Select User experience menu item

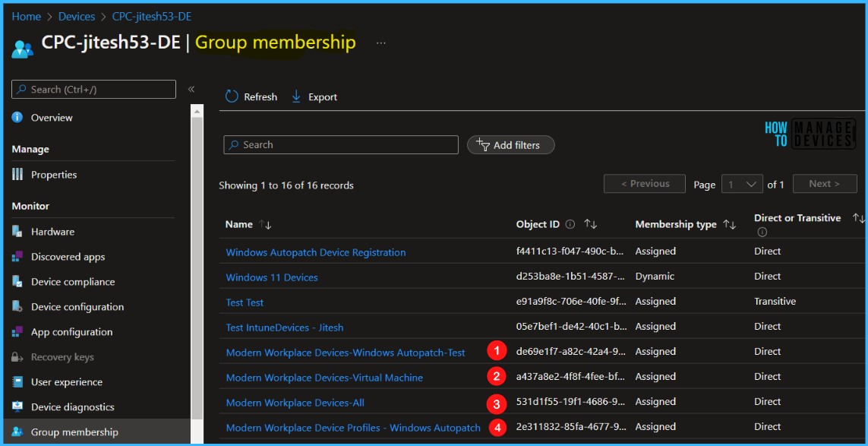[66, 382]
